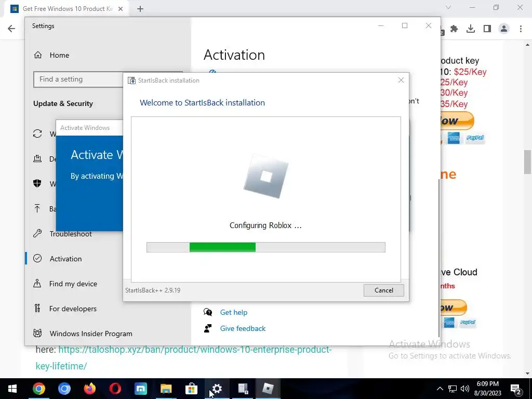The height and width of the screenshot is (399, 532).
Task: Open notification center icon
Action: [516, 389]
